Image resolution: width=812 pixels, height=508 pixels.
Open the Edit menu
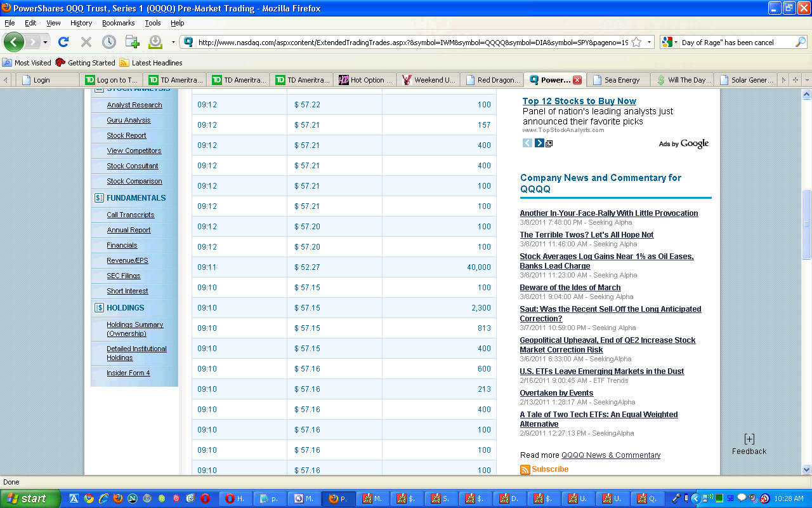point(30,23)
